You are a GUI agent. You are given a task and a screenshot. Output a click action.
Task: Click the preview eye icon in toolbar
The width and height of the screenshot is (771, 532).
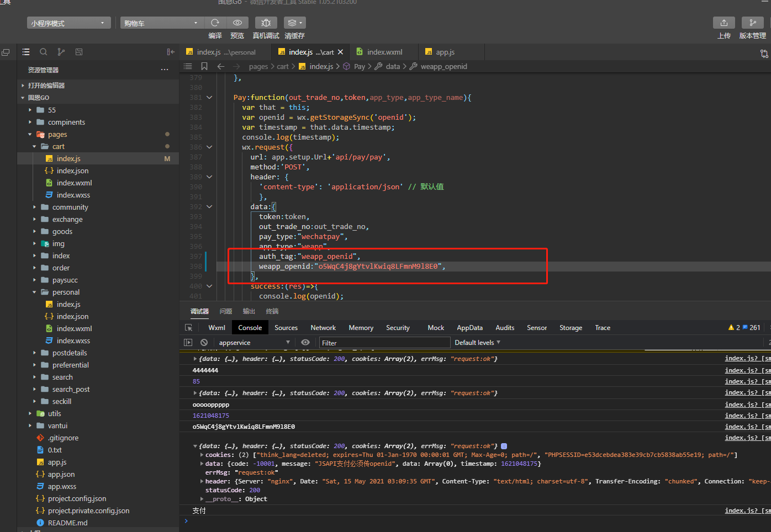pos(237,23)
